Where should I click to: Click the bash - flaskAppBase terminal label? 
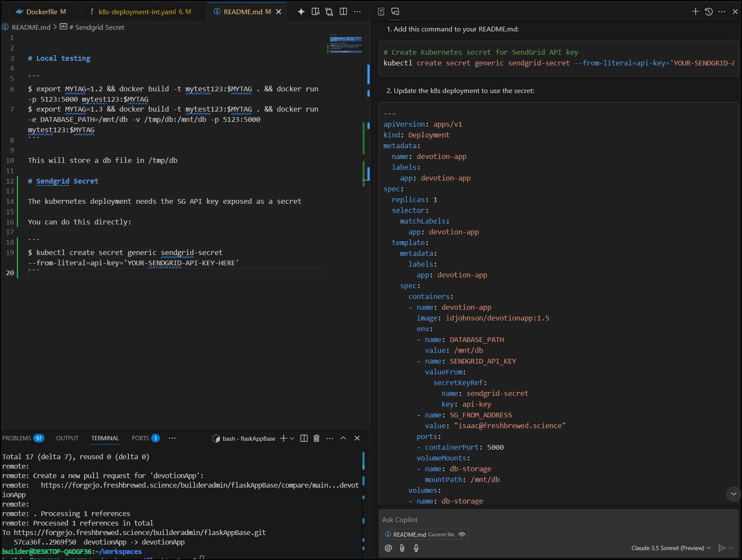pyautogui.click(x=244, y=439)
